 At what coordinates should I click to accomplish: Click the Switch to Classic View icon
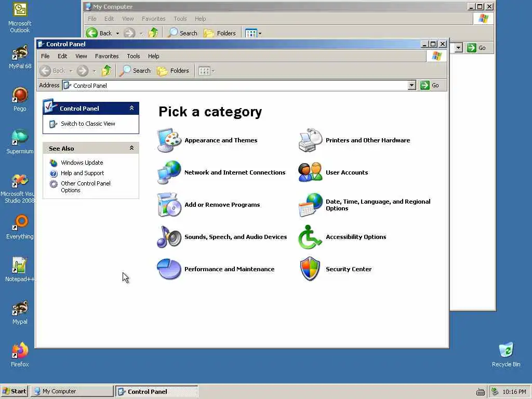point(54,124)
